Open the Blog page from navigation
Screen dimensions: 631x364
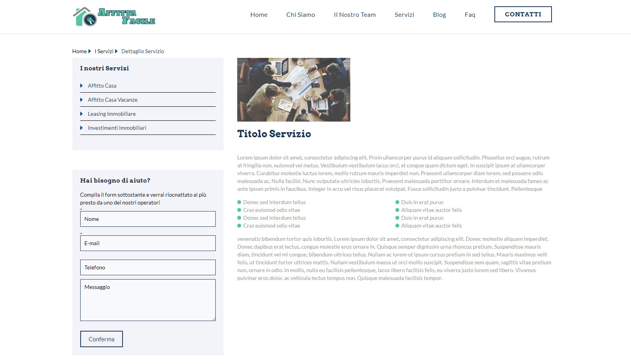pos(439,14)
